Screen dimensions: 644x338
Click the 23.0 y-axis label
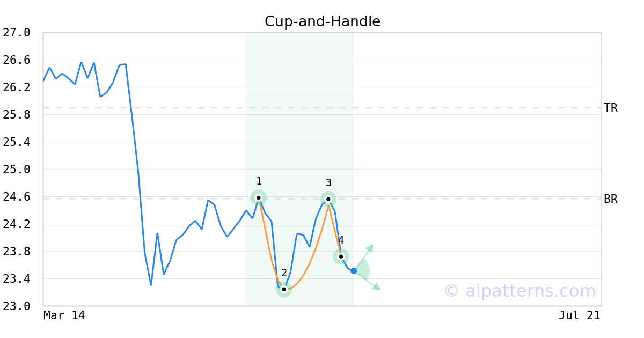click(17, 306)
